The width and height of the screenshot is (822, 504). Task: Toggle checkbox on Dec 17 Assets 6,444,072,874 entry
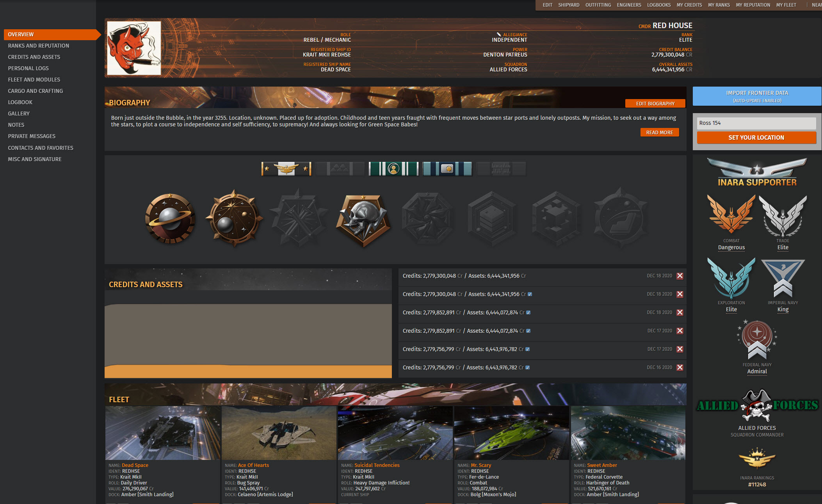(528, 331)
